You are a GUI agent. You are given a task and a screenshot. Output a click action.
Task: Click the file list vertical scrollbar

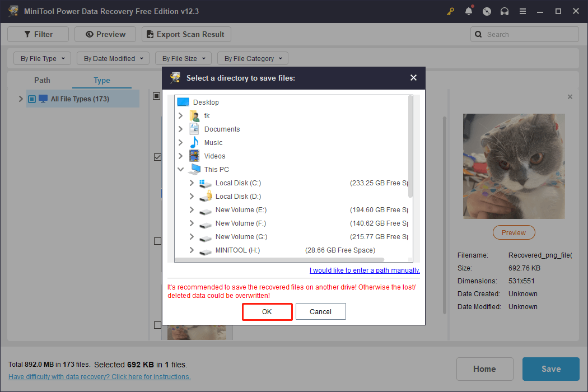(445, 215)
